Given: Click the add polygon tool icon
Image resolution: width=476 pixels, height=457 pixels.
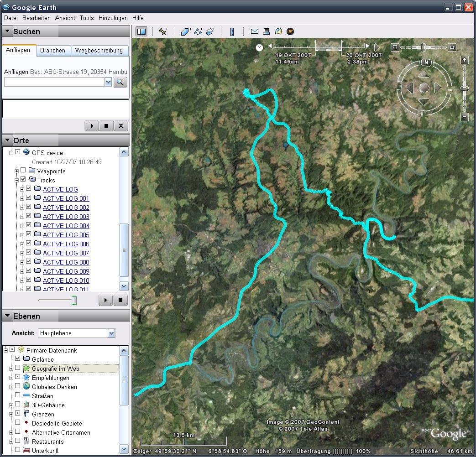Looking at the screenshot, I should (186, 31).
